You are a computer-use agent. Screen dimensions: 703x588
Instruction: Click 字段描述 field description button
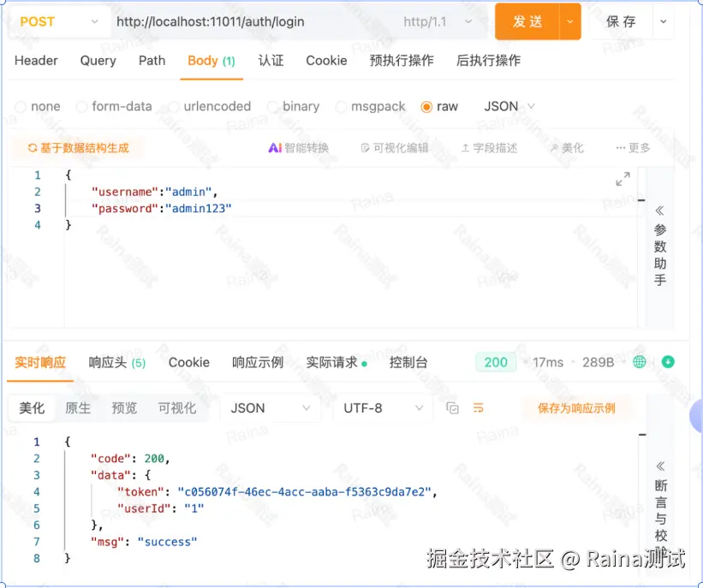click(489, 148)
